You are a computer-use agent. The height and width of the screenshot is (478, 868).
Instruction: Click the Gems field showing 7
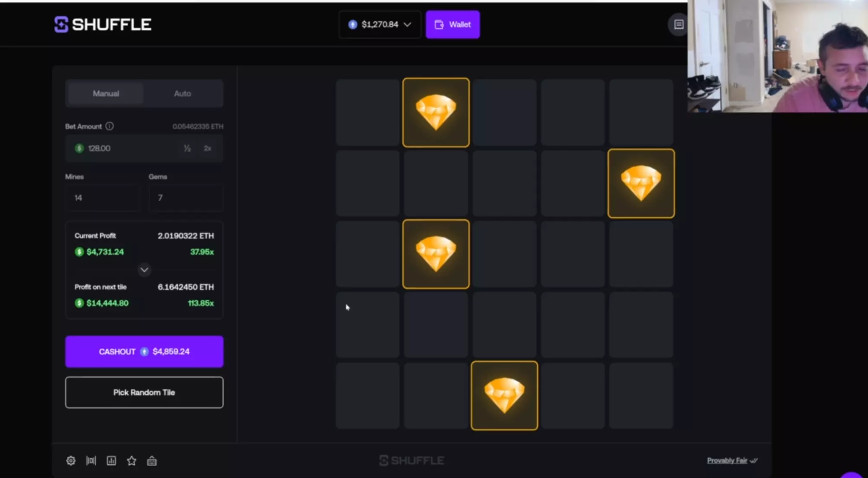[186, 198]
